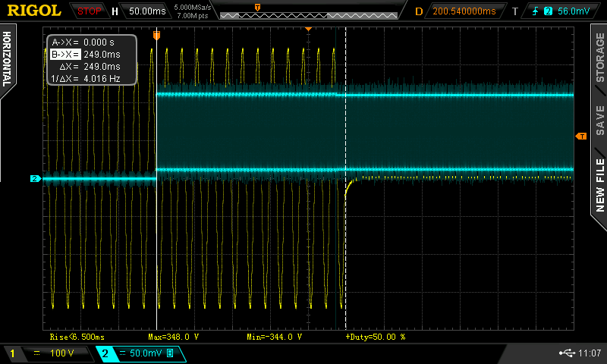Image resolution: width=607 pixels, height=364 pixels.
Task: Click the orange trigger position marker atop grid
Action: 309,29
